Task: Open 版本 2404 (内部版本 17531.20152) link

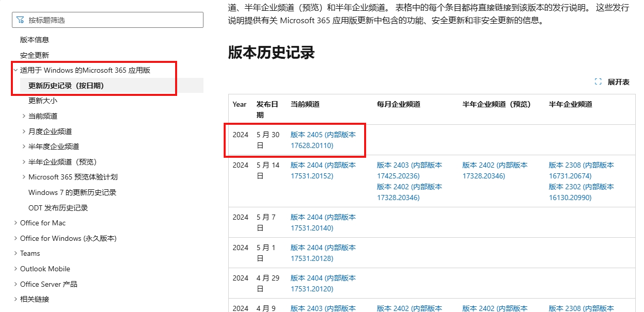Action: point(323,171)
